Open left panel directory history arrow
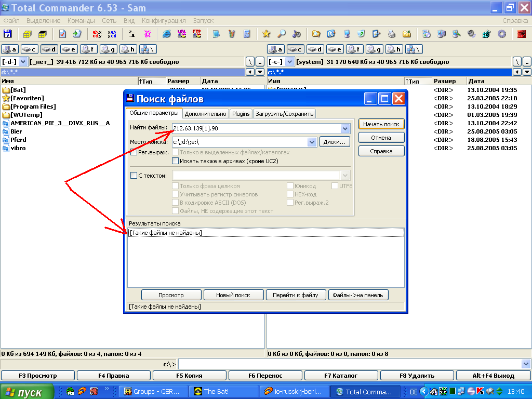The width and height of the screenshot is (532, 399). pos(260,72)
